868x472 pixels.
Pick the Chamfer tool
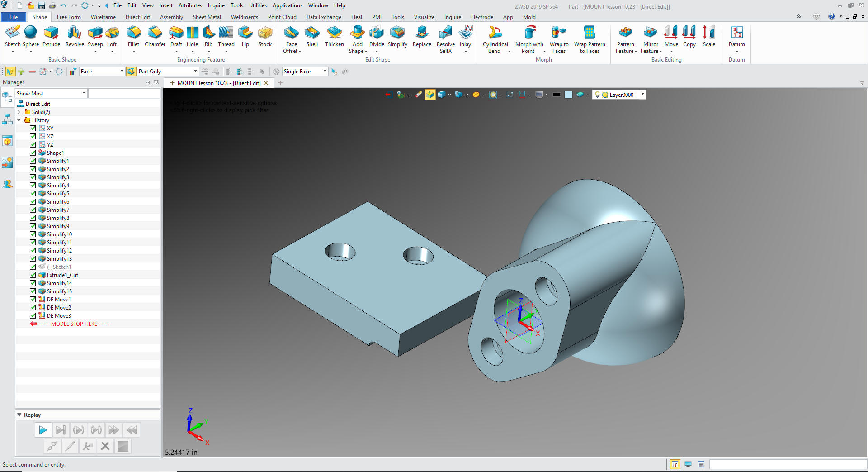coord(155,36)
